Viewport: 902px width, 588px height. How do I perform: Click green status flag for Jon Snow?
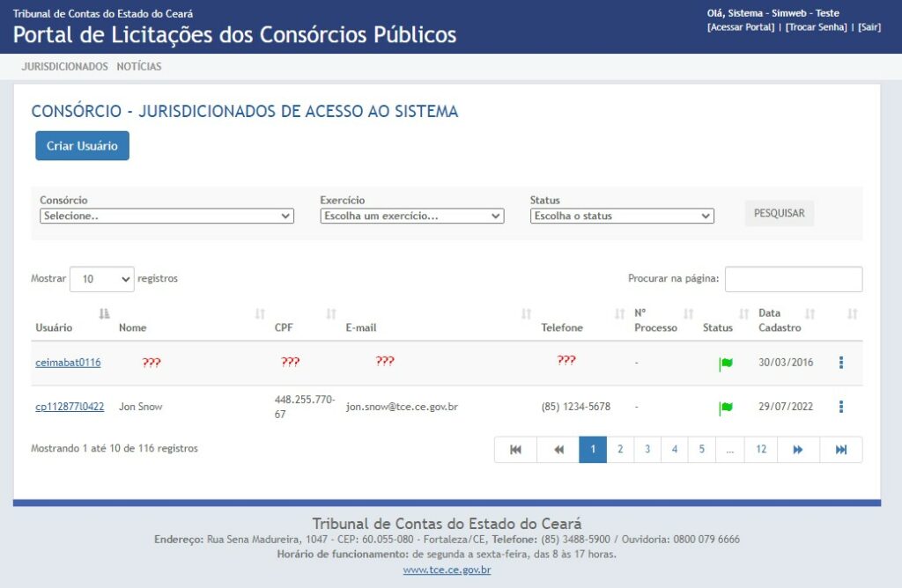(x=726, y=407)
